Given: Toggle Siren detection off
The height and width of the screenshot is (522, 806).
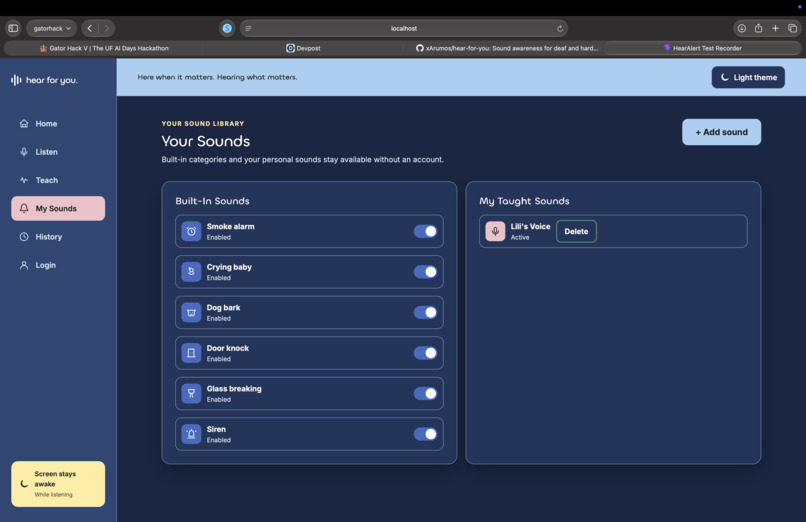Looking at the screenshot, I should click(x=426, y=434).
